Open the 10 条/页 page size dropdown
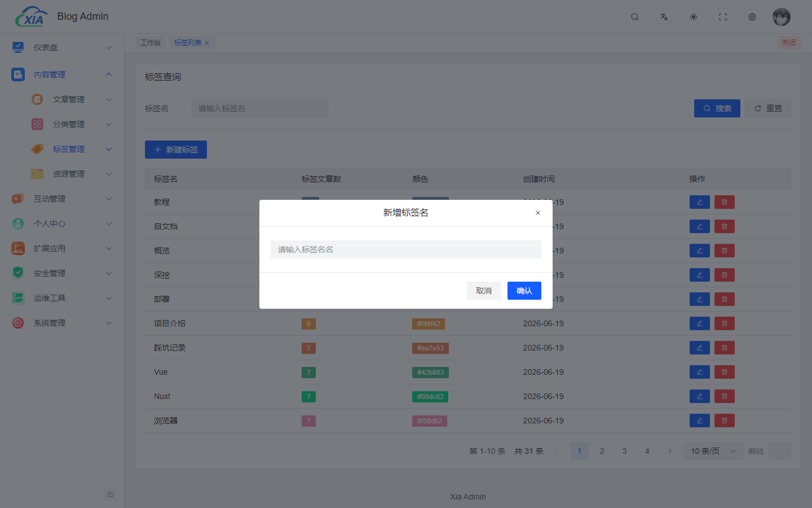 click(713, 451)
